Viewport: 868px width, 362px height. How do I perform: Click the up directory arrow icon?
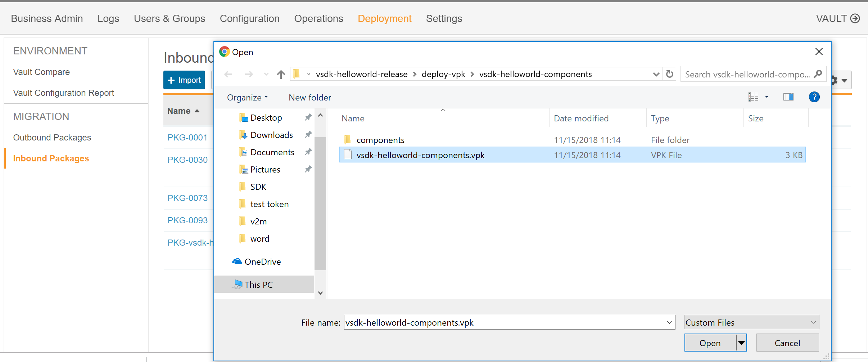[x=281, y=75]
